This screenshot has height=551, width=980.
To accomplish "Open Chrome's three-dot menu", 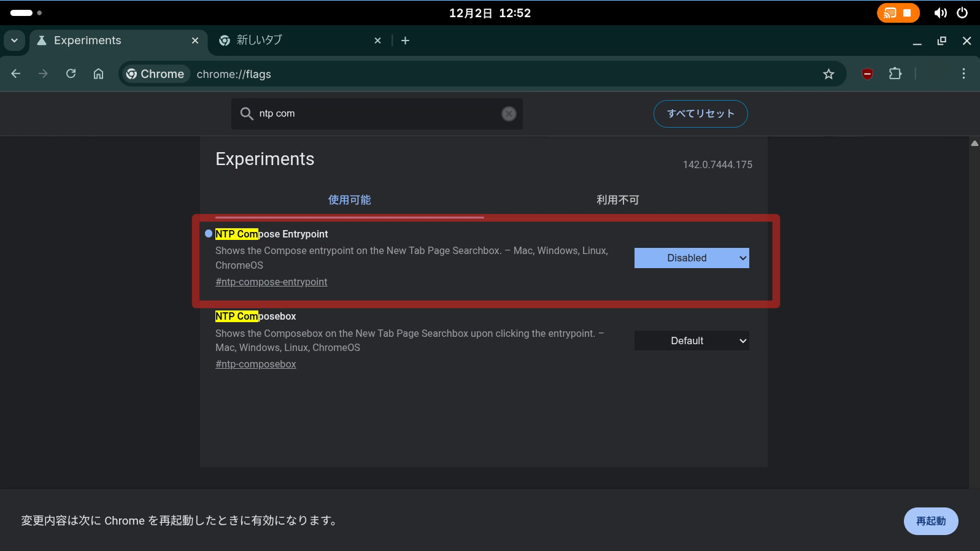I will [963, 74].
